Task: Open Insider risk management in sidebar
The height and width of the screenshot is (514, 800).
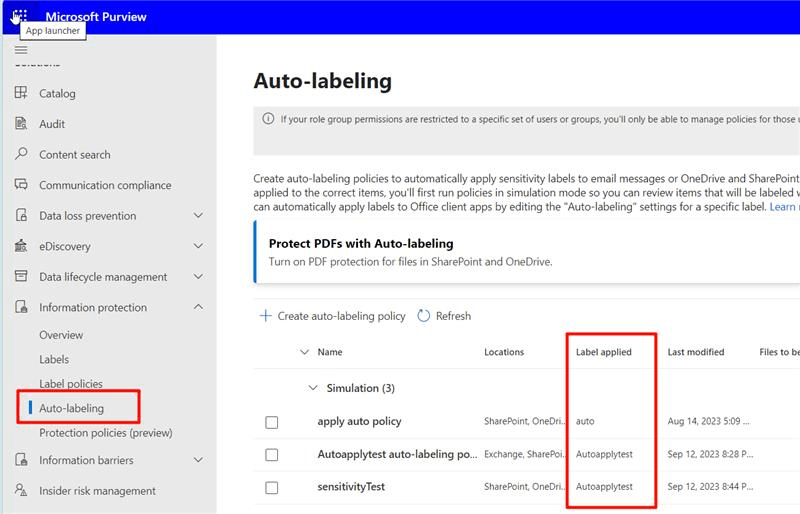Action: point(97,491)
